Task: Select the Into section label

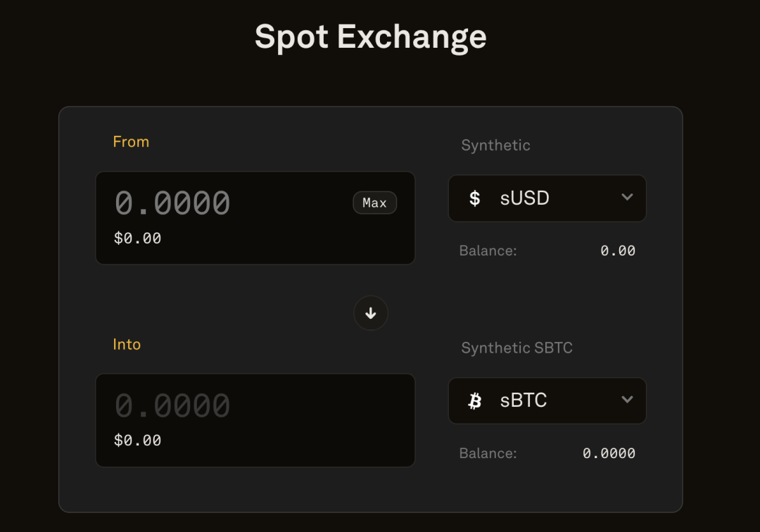Action: pos(127,344)
